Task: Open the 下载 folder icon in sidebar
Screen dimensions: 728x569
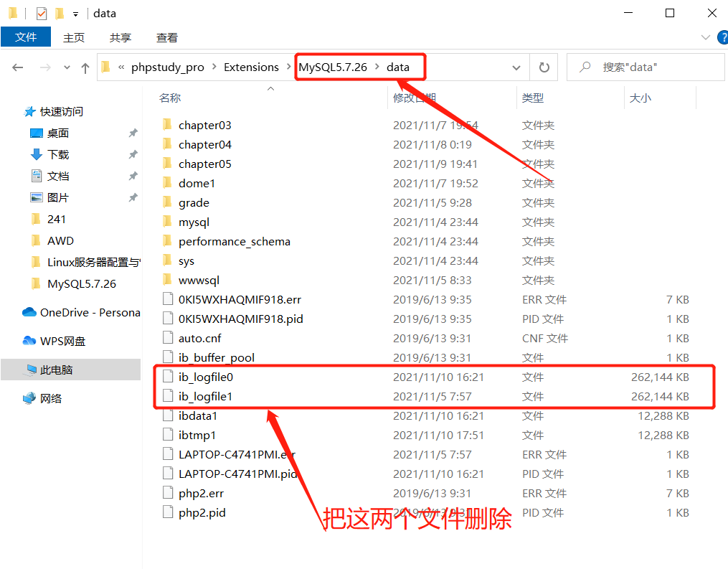Action: click(36, 154)
